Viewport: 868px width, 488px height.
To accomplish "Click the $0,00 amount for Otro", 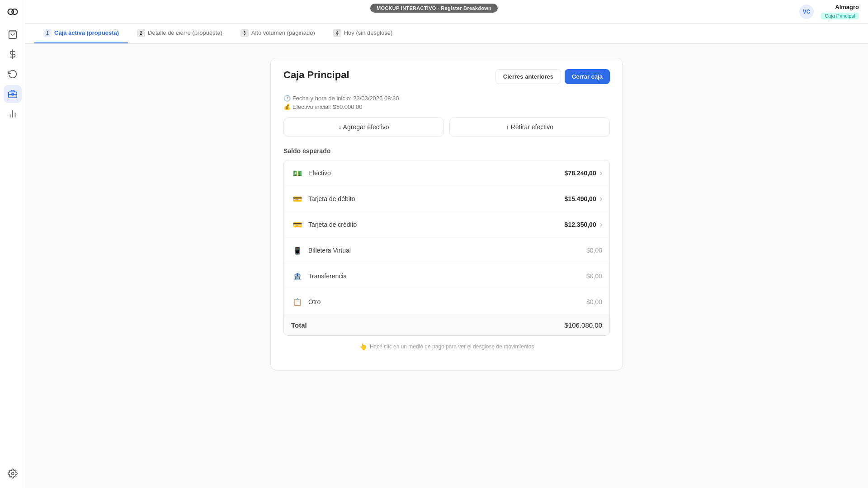I will click(594, 302).
